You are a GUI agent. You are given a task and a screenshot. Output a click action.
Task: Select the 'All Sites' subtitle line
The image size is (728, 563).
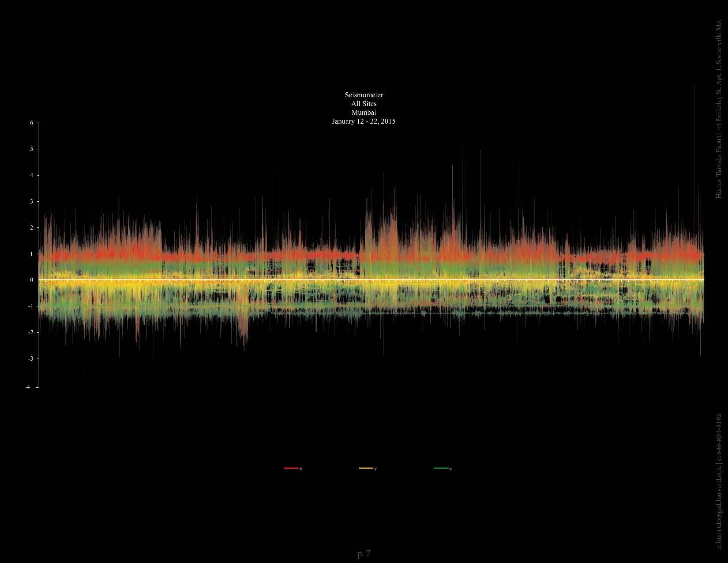click(x=364, y=104)
